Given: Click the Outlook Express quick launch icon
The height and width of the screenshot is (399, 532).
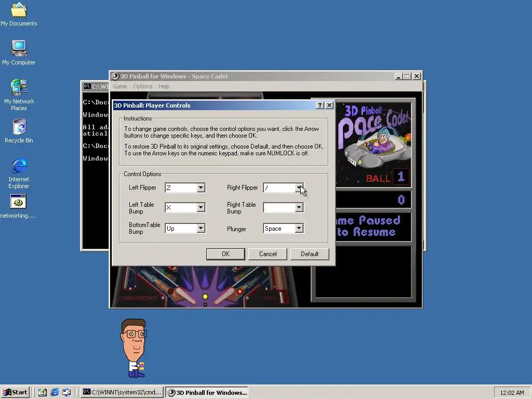Looking at the screenshot, I should 66,393.
